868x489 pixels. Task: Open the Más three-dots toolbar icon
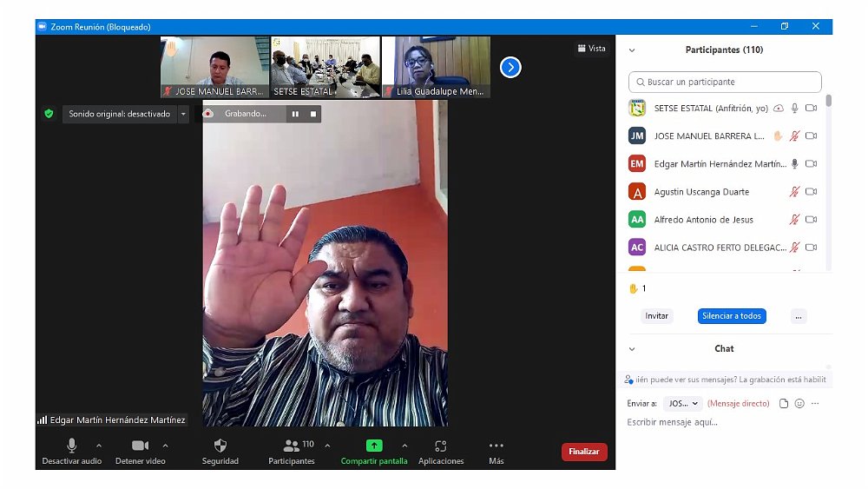pos(496,446)
